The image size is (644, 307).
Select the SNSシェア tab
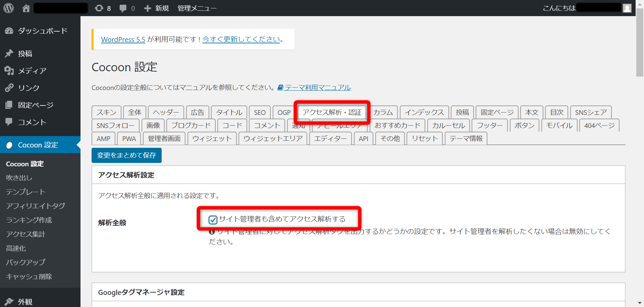click(591, 112)
